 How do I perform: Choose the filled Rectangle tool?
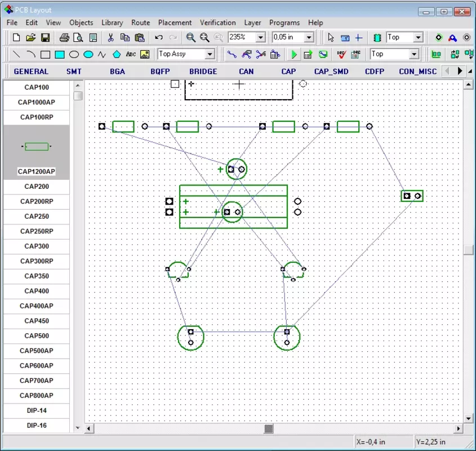click(x=60, y=54)
